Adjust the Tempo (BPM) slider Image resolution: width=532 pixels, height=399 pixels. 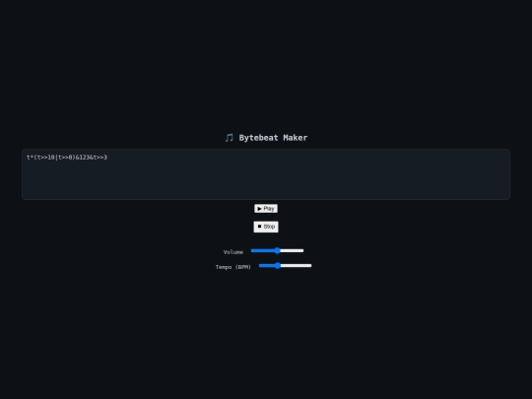click(x=285, y=266)
